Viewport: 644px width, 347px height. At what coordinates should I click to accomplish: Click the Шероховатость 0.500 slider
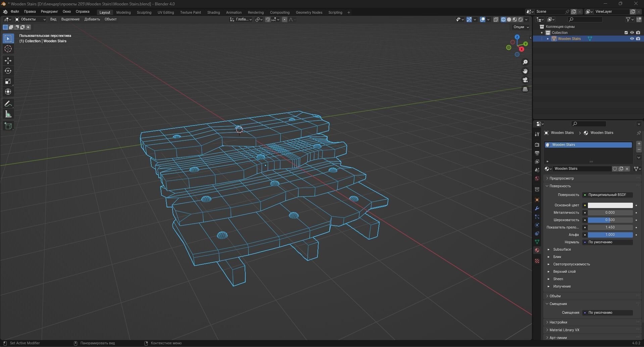(610, 220)
